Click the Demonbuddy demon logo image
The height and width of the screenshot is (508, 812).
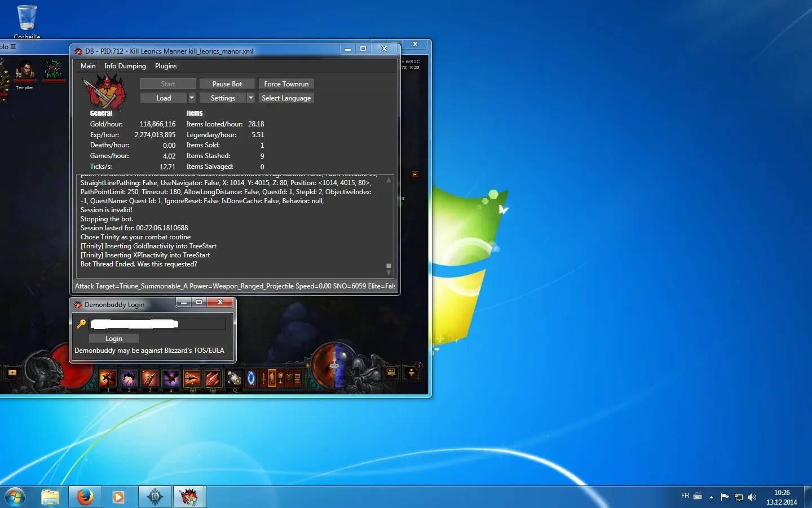point(104,90)
